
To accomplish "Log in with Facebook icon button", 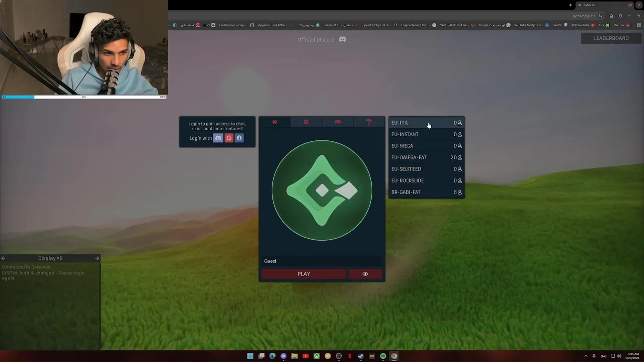I will [x=239, y=138].
